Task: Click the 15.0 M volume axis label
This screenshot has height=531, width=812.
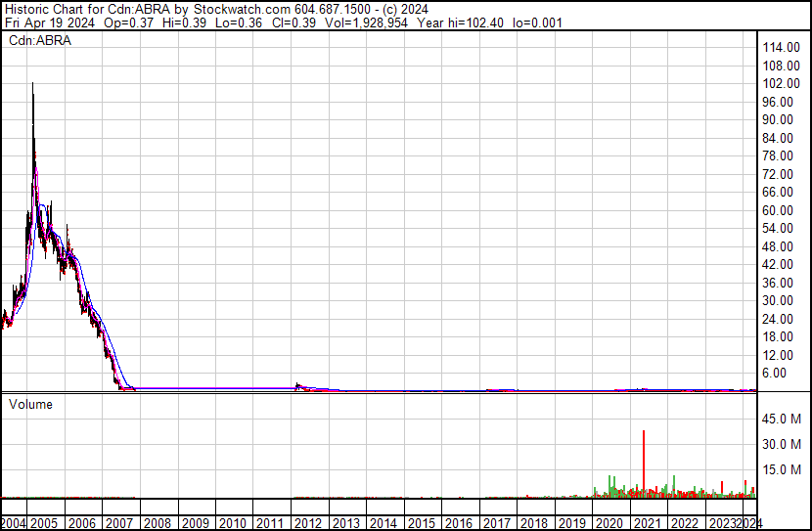Action: pyautogui.click(x=782, y=469)
